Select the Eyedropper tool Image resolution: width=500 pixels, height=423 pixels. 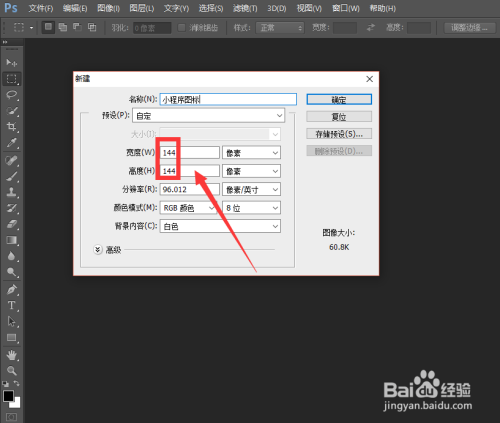(12, 143)
